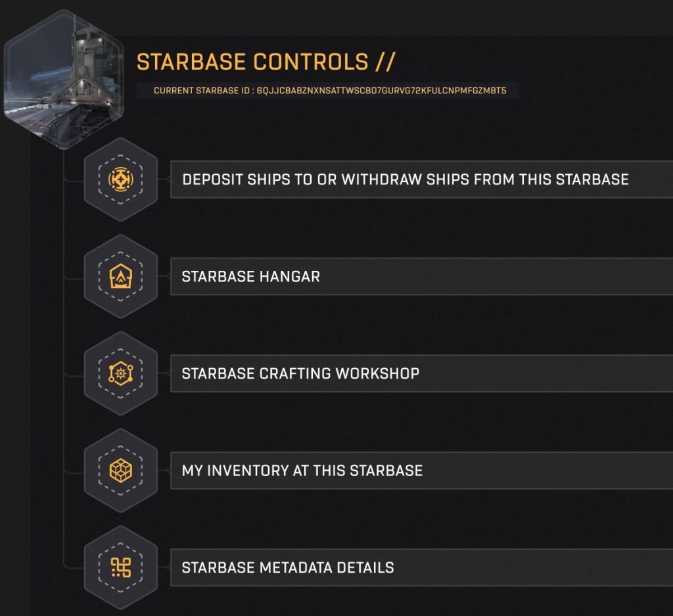Image resolution: width=673 pixels, height=616 pixels.
Task: Open the STARBASE HANGAR panel
Action: 407,277
